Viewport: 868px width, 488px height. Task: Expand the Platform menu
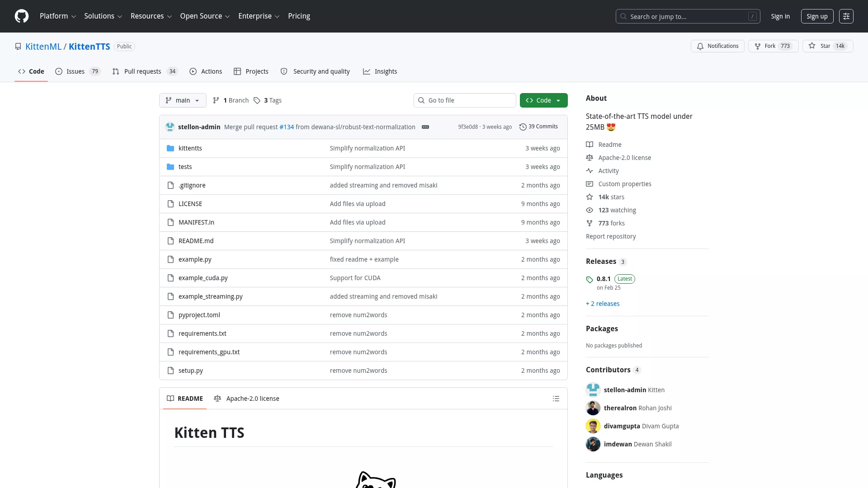coord(58,16)
